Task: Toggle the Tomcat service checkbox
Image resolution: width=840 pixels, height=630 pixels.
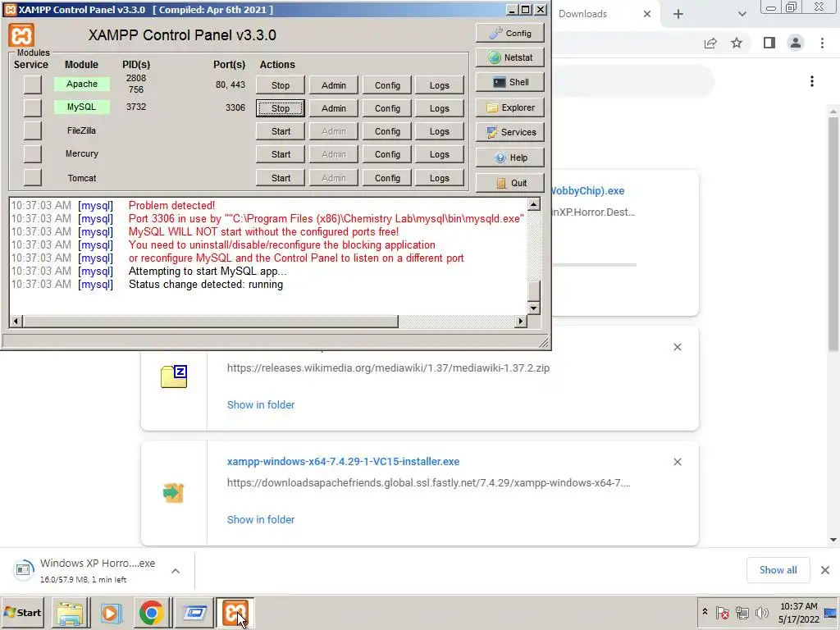Action: tap(32, 177)
